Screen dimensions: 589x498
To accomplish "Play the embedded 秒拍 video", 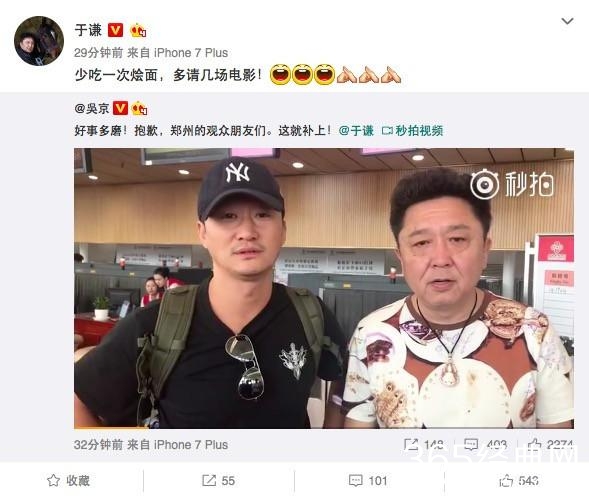I will (x=323, y=288).
